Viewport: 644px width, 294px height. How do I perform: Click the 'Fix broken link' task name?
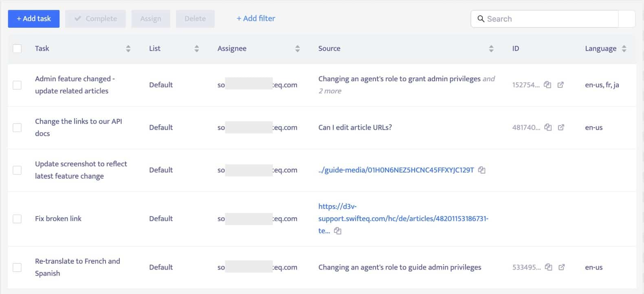tap(58, 219)
